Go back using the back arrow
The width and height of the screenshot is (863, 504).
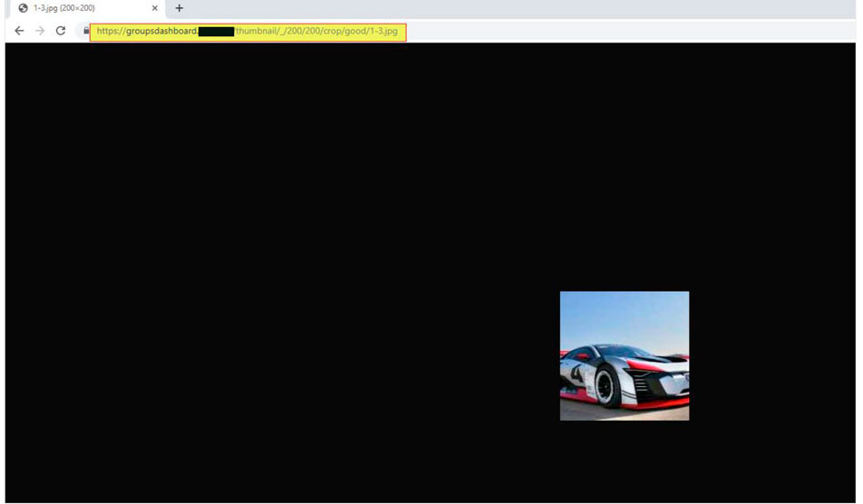(x=19, y=31)
